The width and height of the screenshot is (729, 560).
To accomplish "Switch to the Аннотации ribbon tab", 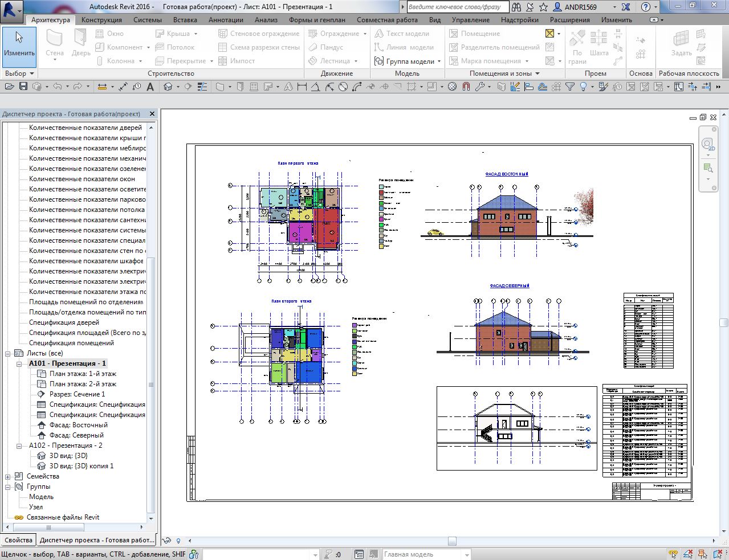I will (x=226, y=20).
